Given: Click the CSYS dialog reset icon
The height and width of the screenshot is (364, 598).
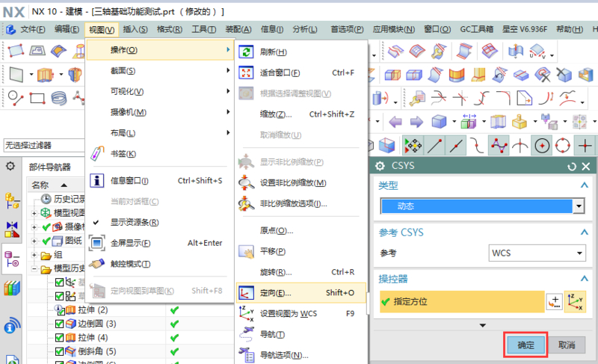Looking at the screenshot, I should click(571, 166).
